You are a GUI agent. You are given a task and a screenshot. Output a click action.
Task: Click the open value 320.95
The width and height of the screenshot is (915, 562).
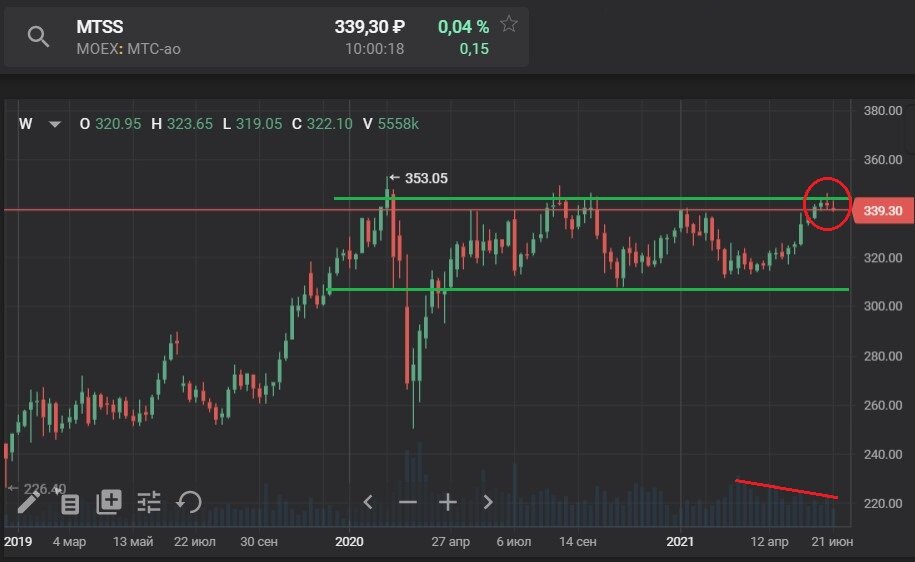click(x=118, y=124)
